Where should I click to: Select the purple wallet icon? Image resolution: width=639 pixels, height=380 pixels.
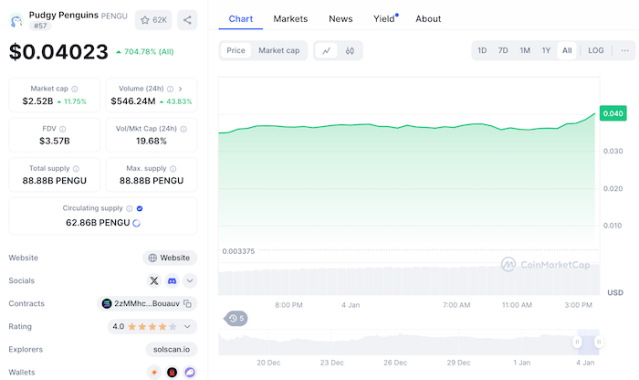coord(190,372)
